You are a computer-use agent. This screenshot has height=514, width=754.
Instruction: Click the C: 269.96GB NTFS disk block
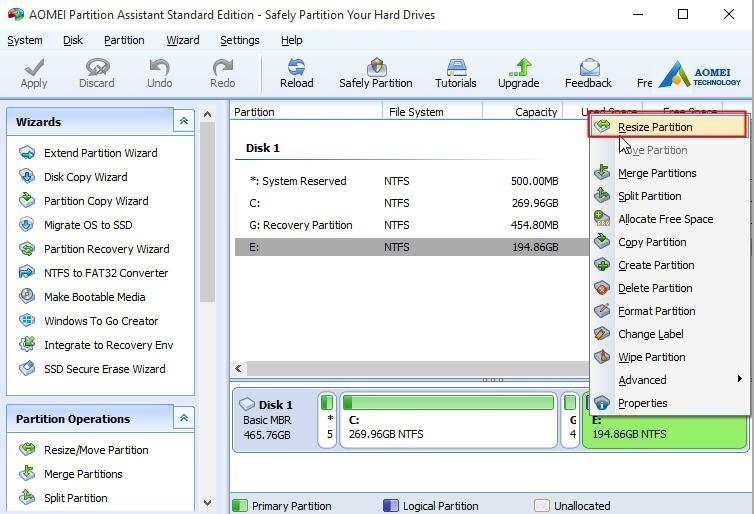(x=448, y=421)
